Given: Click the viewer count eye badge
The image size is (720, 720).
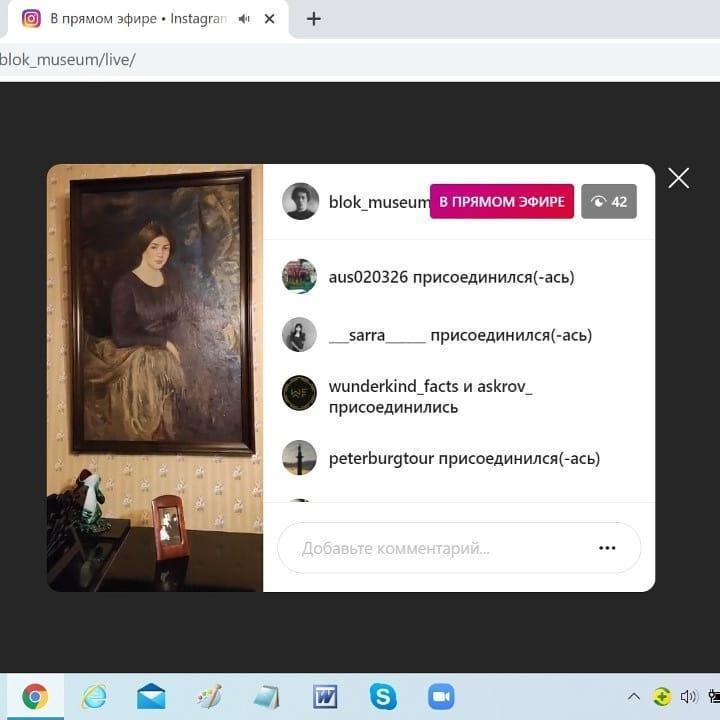Looking at the screenshot, I should [x=608, y=201].
